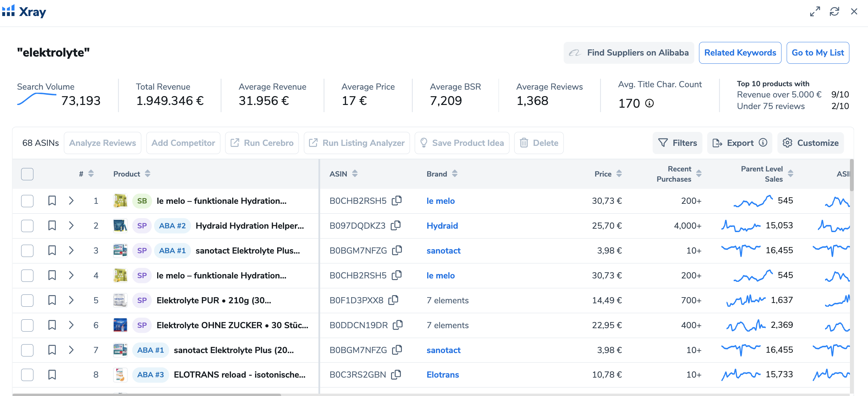Open the Filters panel
This screenshot has height=396, width=868.
(677, 143)
